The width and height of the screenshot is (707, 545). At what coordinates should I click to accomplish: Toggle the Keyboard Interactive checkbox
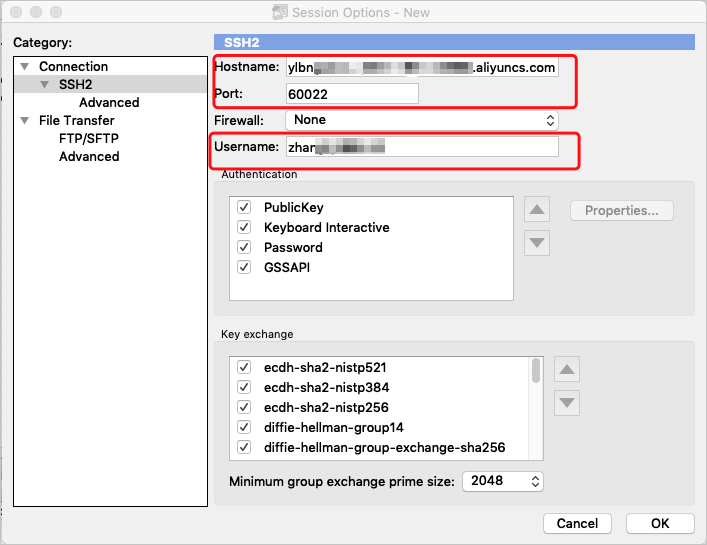pyautogui.click(x=244, y=227)
